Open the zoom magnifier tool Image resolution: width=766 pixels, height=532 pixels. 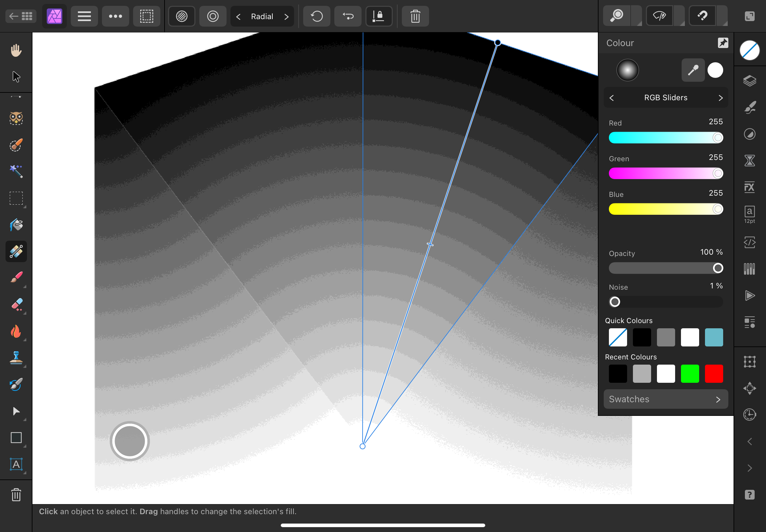click(x=617, y=15)
